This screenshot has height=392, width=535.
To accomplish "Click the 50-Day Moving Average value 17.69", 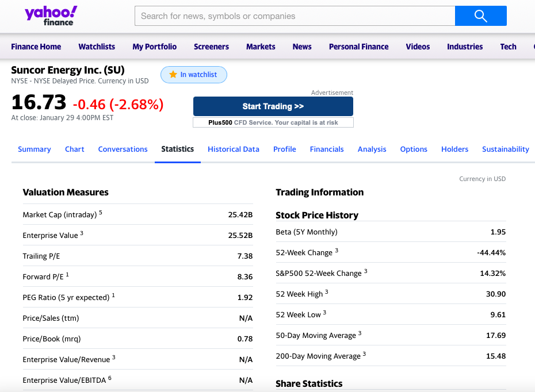I will point(496,336).
